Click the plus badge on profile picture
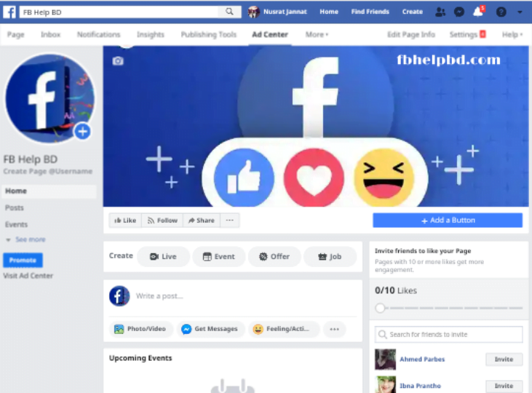 pos(82,132)
